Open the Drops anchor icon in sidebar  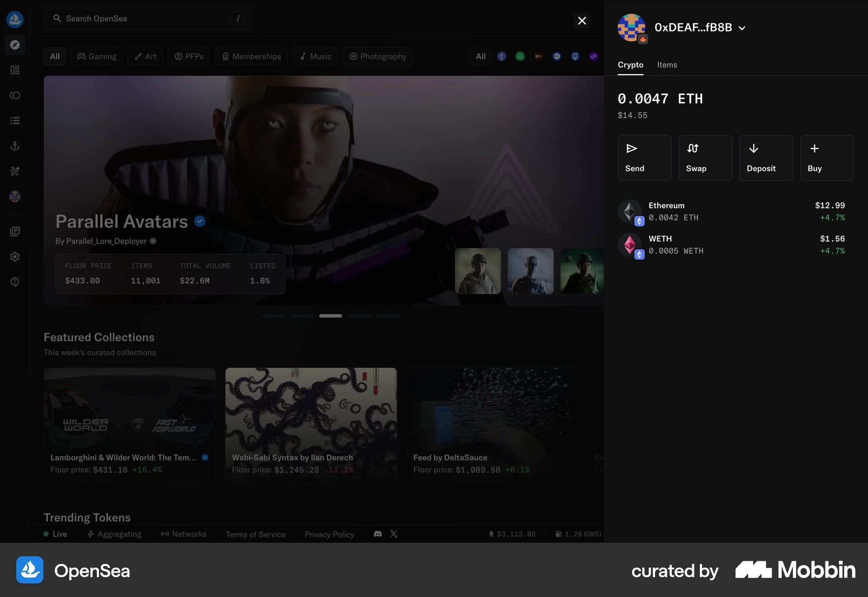click(x=15, y=146)
